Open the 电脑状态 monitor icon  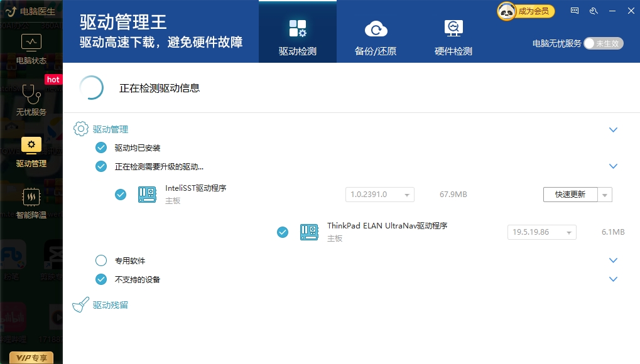[x=31, y=43]
